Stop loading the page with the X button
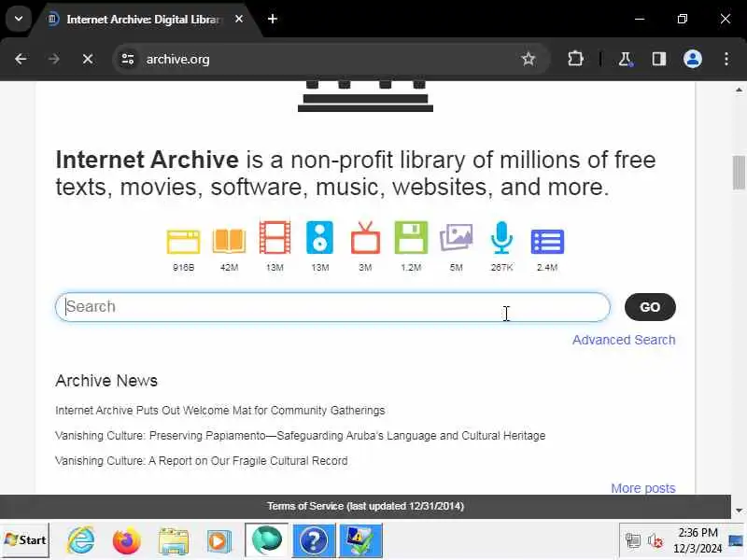 (88, 59)
